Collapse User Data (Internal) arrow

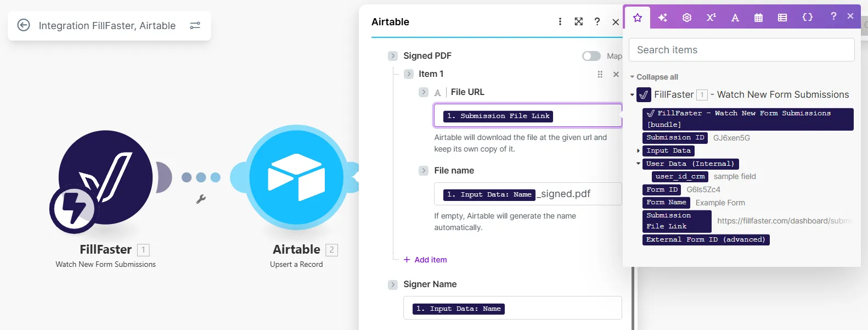(638, 164)
